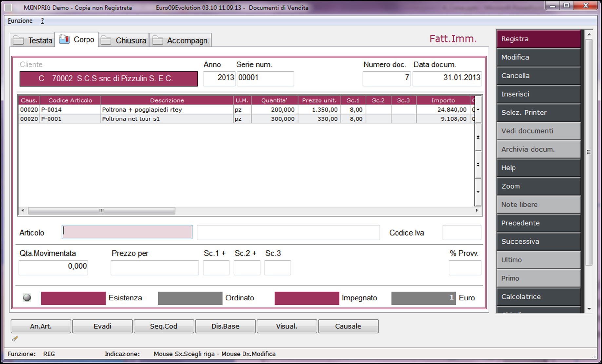Click the Sc.1 + discount field
The image size is (602, 364).
point(216,267)
